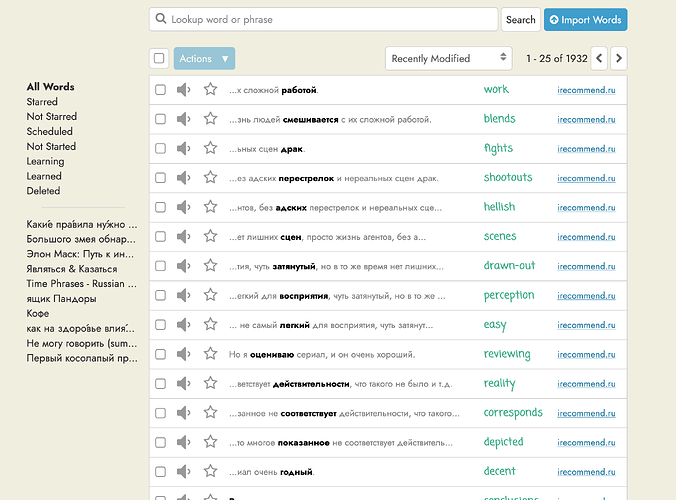676x500 pixels.
Task: Play audio for the 'perception' row
Action: [183, 295]
